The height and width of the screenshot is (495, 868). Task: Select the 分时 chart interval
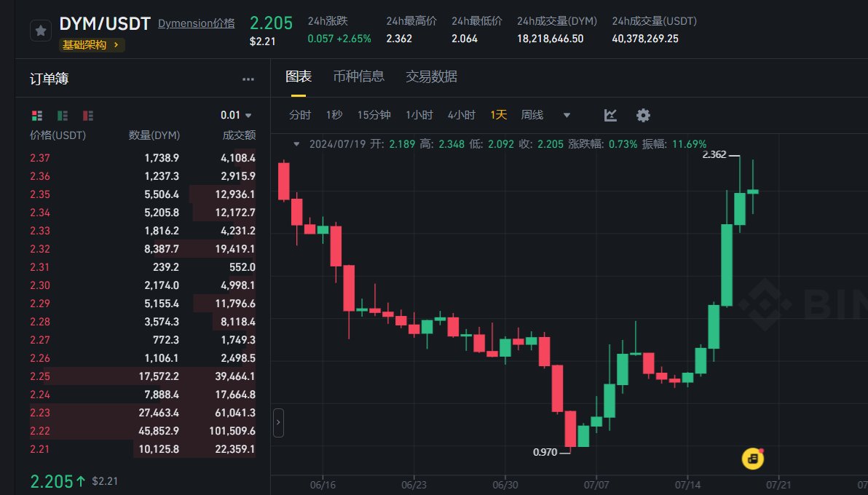[300, 114]
